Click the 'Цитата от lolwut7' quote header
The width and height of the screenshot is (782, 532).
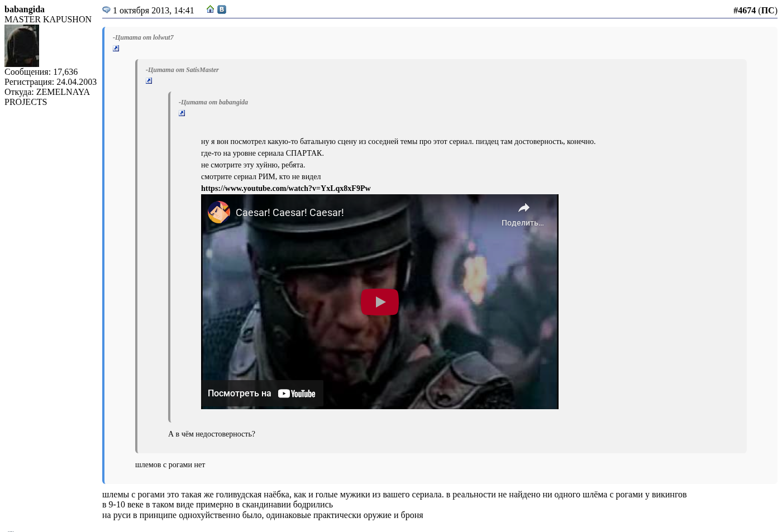click(144, 37)
